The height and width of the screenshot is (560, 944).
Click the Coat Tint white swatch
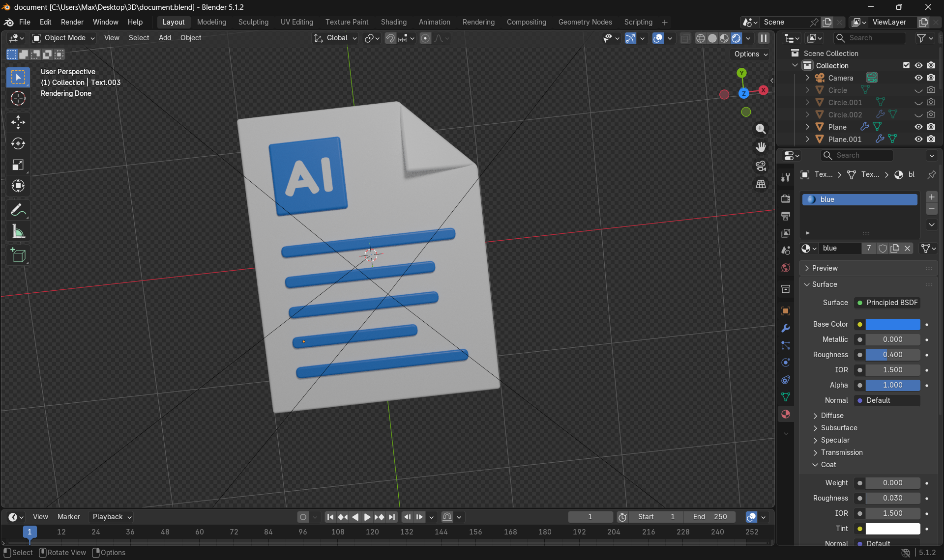click(893, 529)
